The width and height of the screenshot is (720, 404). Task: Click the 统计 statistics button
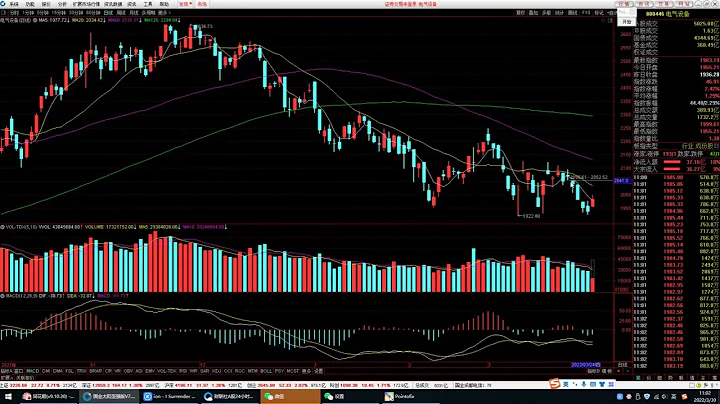tap(559, 12)
